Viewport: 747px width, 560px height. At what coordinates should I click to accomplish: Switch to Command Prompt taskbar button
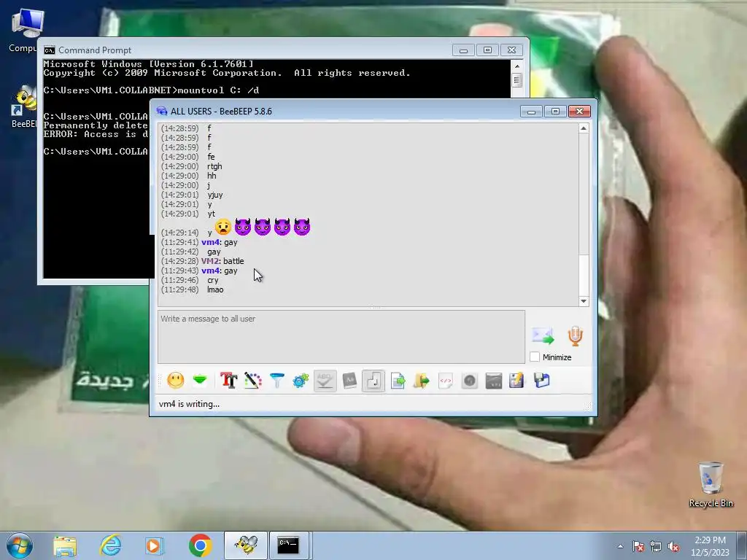pos(290,545)
